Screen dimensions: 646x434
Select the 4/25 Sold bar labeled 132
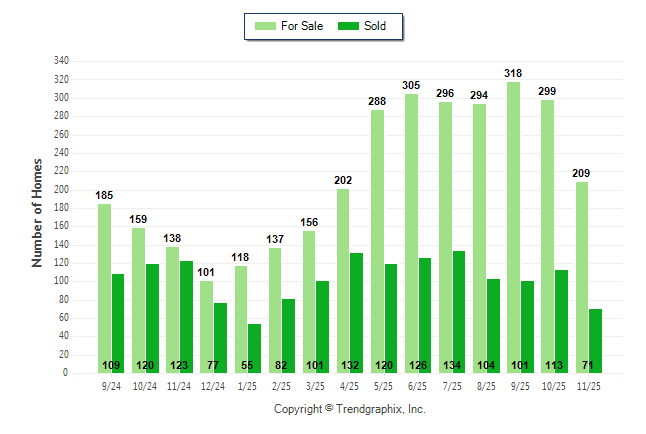(357, 312)
